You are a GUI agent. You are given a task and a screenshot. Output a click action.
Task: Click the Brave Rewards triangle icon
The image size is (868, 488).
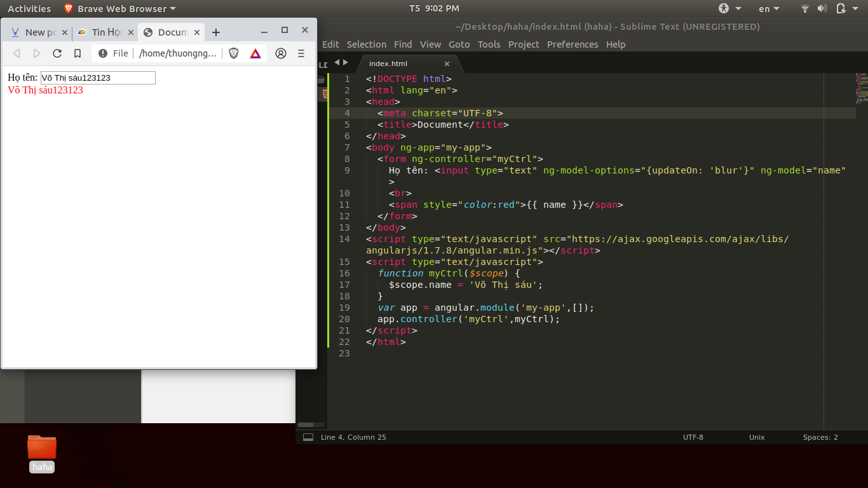pos(255,53)
